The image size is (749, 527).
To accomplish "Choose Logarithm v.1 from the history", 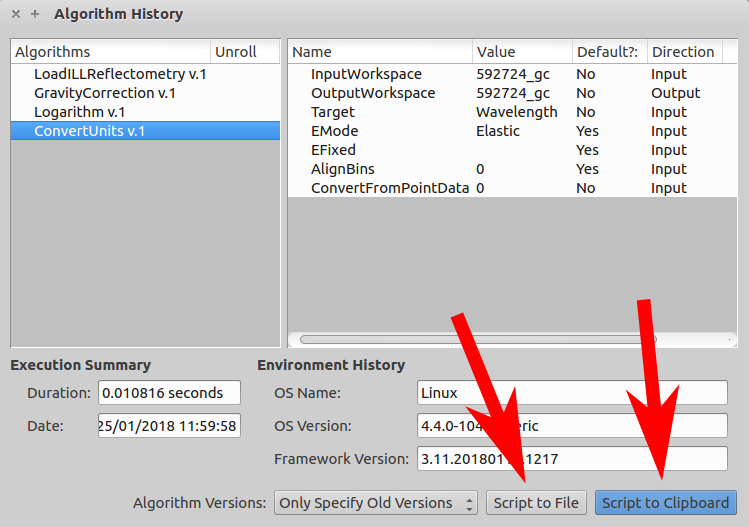I will coord(79,112).
